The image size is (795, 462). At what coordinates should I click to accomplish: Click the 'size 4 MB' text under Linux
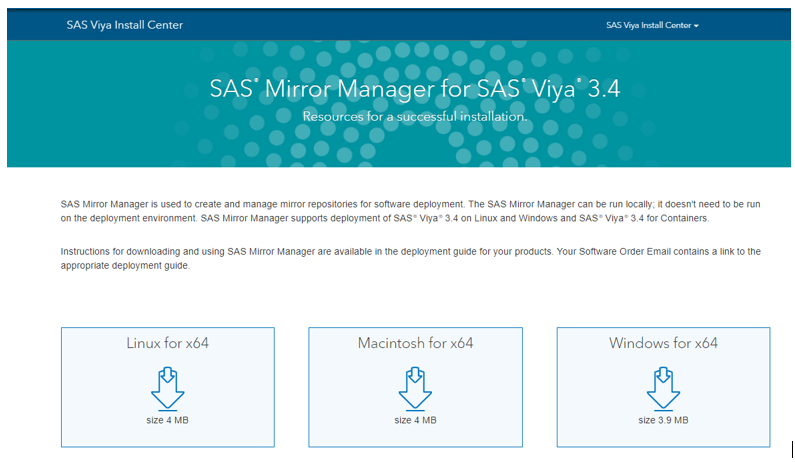point(167,420)
